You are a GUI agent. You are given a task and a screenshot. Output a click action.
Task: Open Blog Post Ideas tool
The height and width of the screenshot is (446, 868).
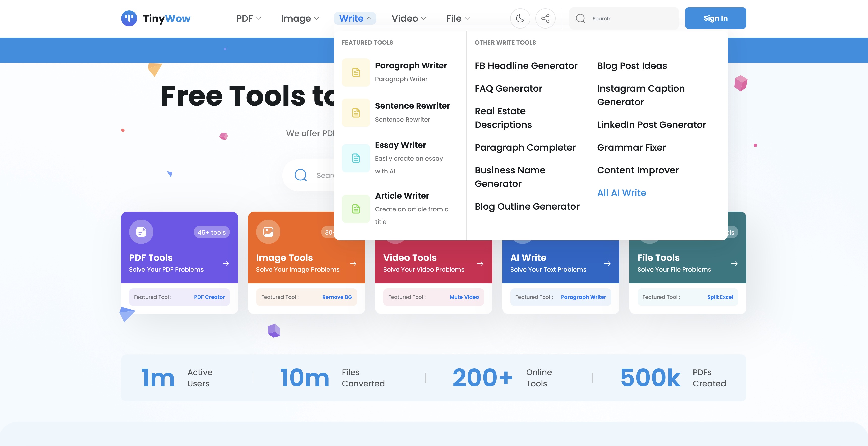click(x=632, y=66)
